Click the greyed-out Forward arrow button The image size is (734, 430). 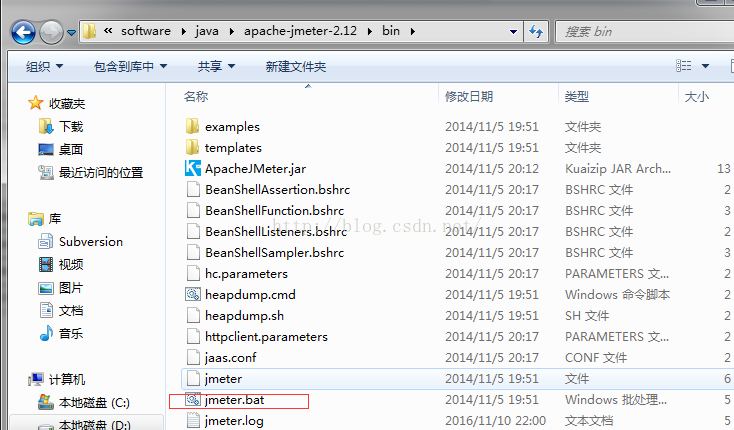(51, 32)
